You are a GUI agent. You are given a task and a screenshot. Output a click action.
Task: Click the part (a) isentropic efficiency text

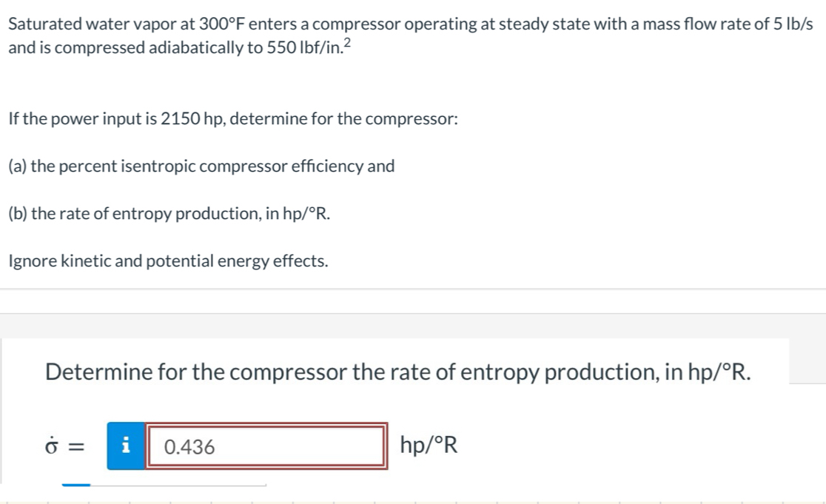click(201, 166)
